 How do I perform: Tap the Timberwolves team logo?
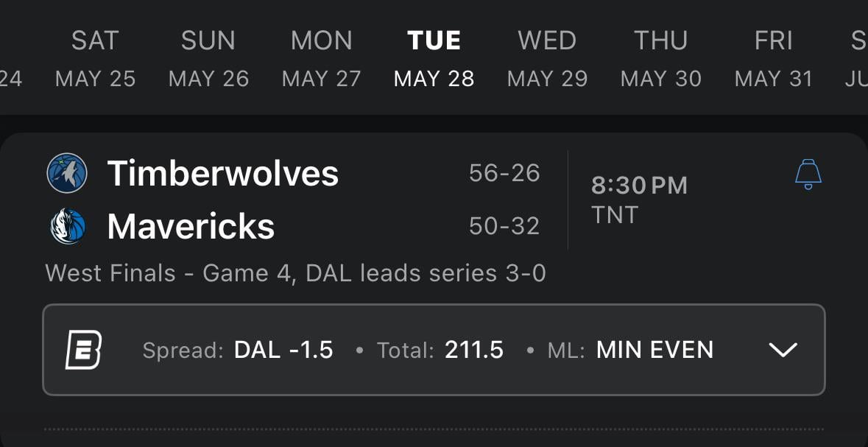67,174
